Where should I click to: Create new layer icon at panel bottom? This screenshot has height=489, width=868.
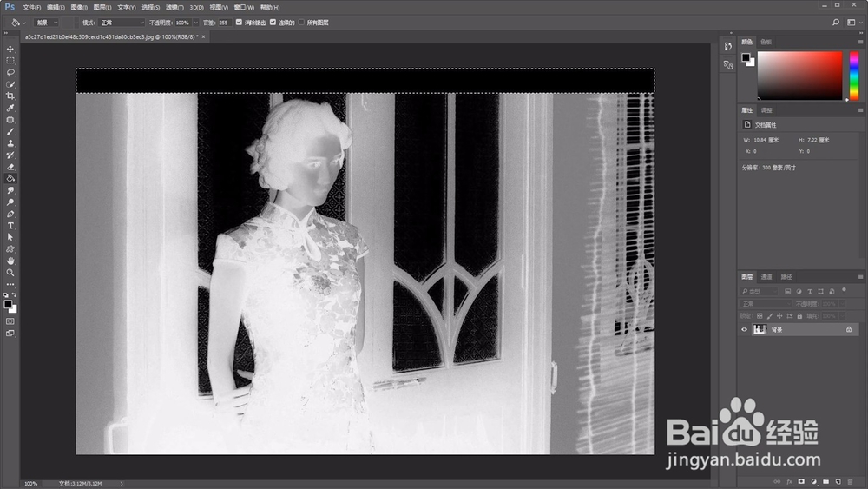tap(838, 482)
